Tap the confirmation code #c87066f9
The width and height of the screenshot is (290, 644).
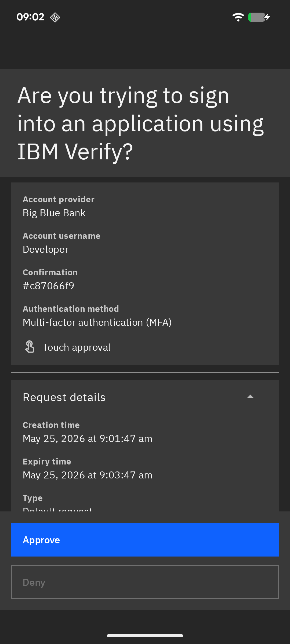tap(49, 286)
